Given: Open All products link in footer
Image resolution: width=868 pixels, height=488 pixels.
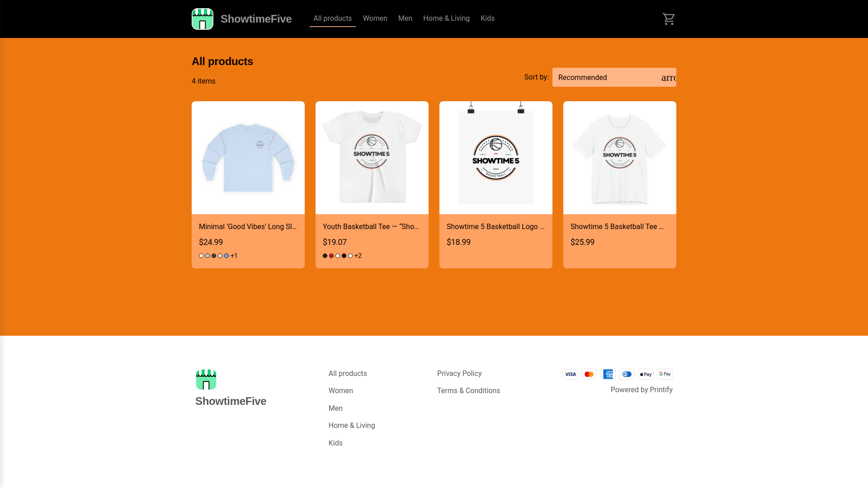Looking at the screenshot, I should (x=348, y=374).
